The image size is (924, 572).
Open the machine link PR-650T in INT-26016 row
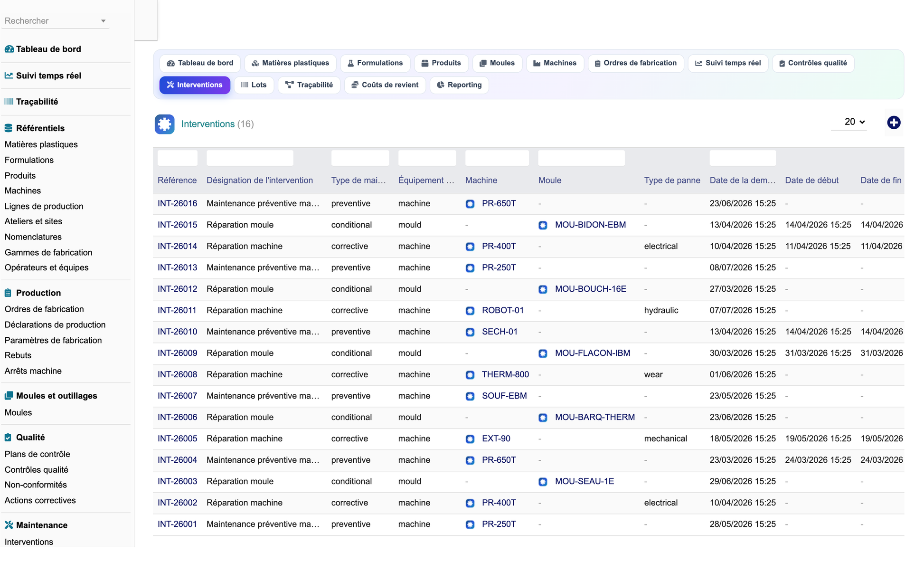[499, 203]
